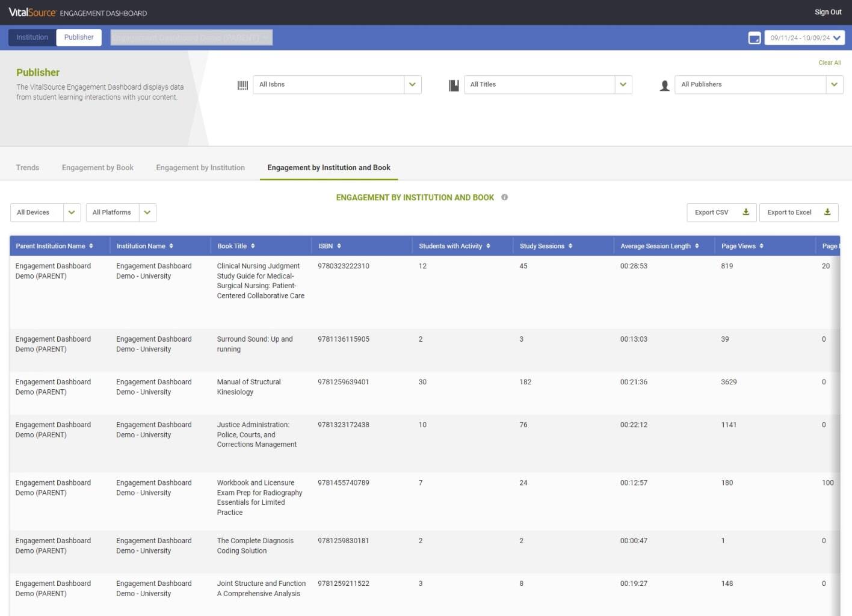Click average session length 00:00:47
Screen dimensions: 852x616
(634, 541)
